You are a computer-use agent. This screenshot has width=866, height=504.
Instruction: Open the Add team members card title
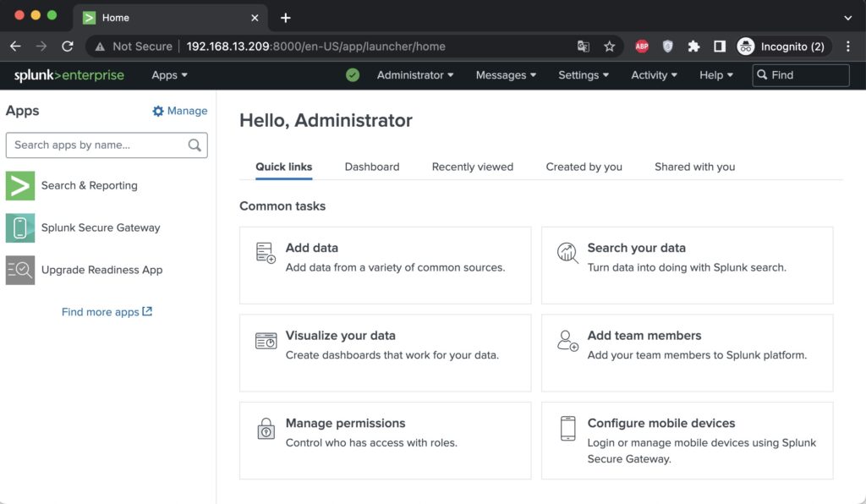click(644, 336)
